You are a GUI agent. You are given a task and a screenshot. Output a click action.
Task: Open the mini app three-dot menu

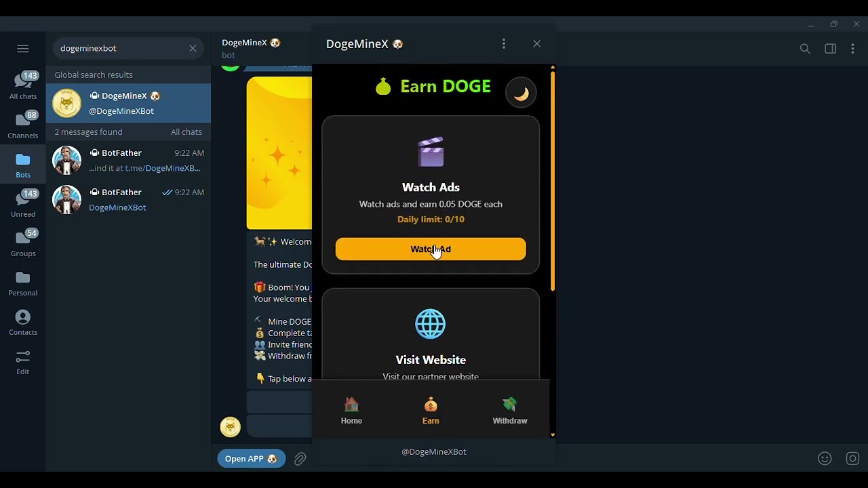(504, 43)
